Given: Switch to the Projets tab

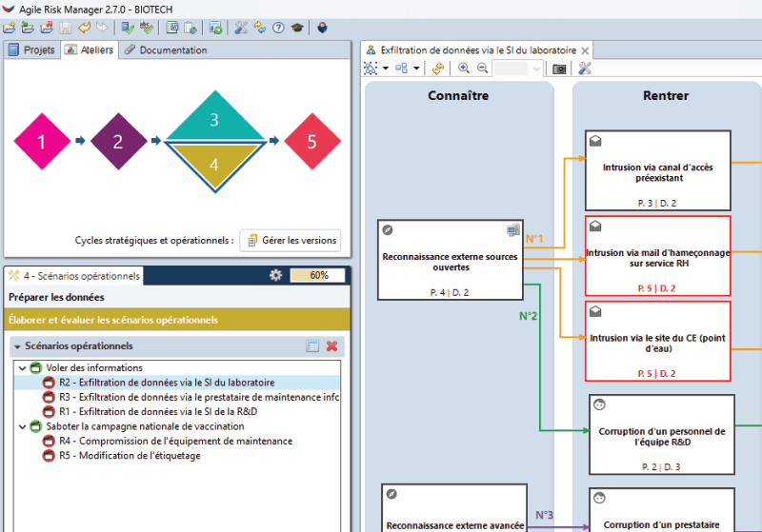Looking at the screenshot, I should point(32,50).
